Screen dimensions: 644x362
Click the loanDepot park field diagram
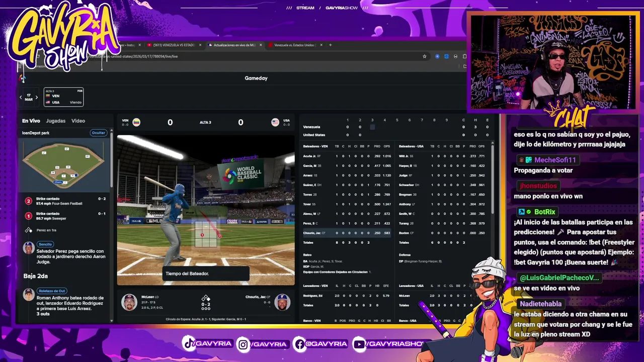coord(63,164)
